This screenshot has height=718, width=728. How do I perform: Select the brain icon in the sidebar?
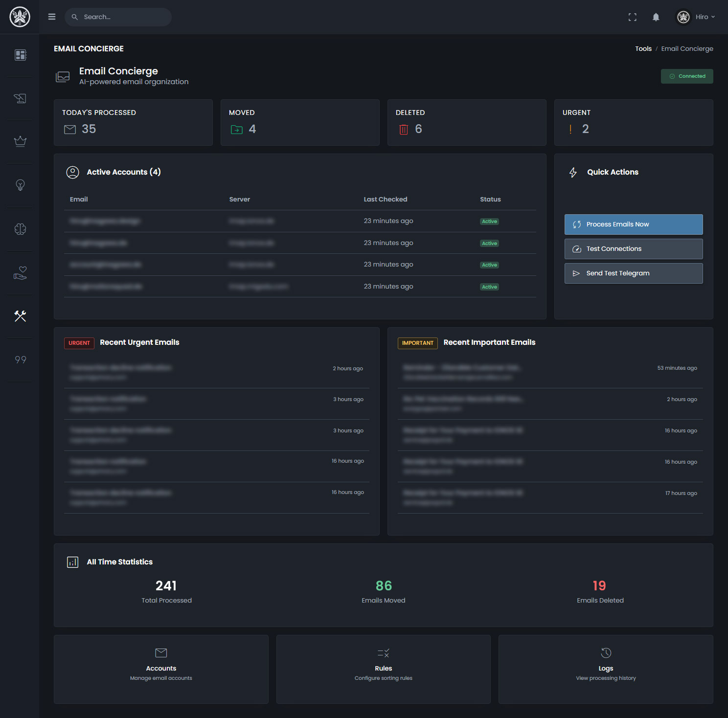point(20,228)
